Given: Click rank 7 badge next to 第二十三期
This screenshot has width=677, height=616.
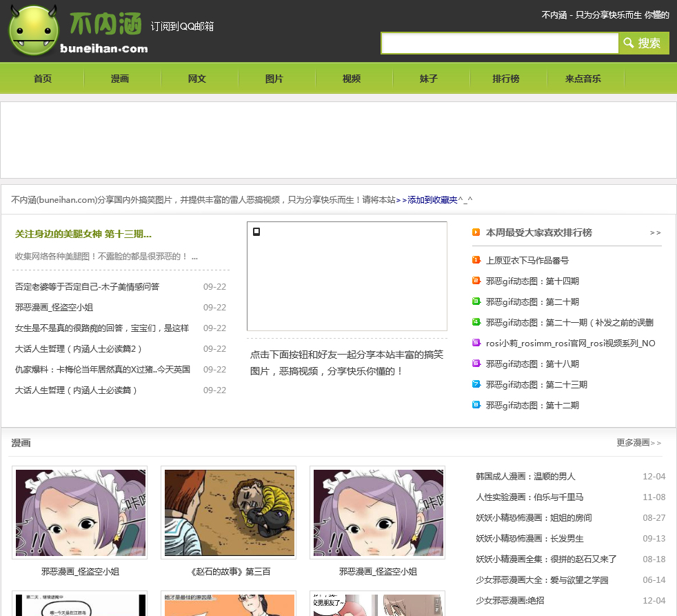Looking at the screenshot, I should [476, 384].
